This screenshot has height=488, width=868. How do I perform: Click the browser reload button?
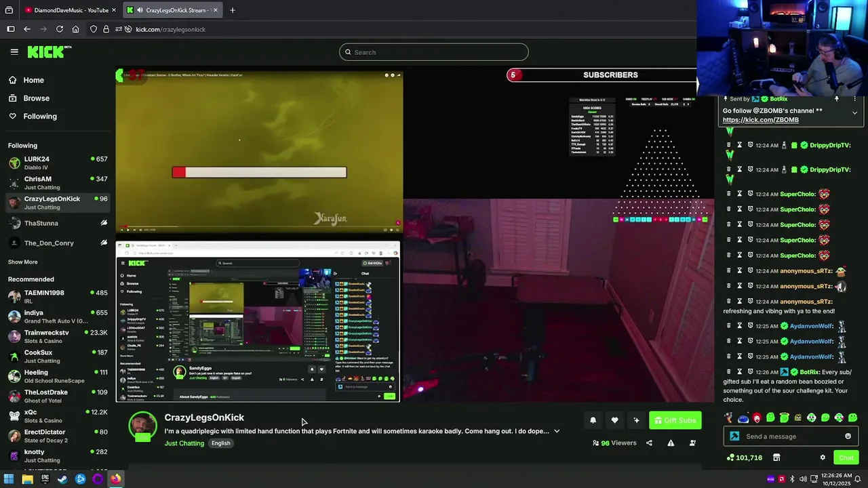pos(60,29)
